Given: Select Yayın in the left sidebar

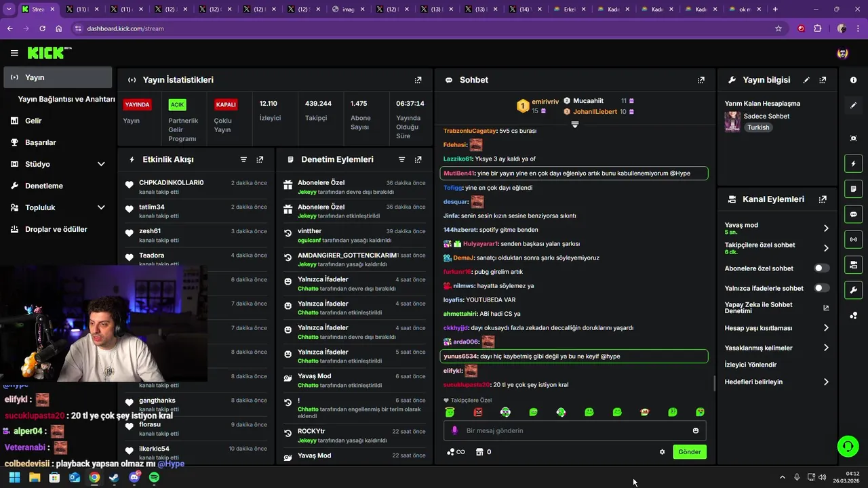Looking at the screenshot, I should pos(58,77).
